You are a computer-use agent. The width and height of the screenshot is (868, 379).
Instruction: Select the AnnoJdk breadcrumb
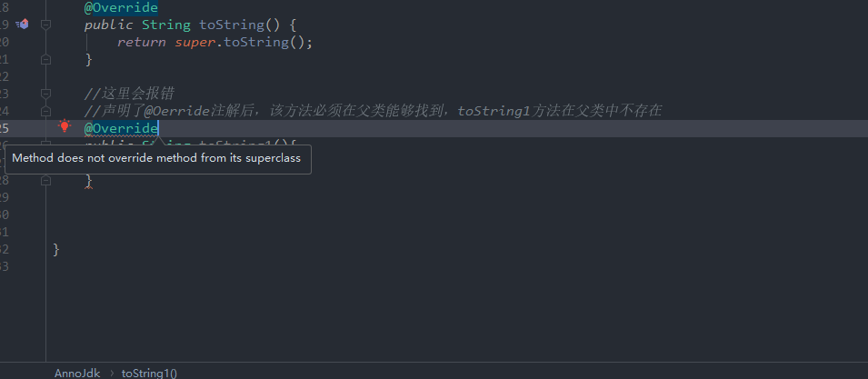click(x=77, y=373)
